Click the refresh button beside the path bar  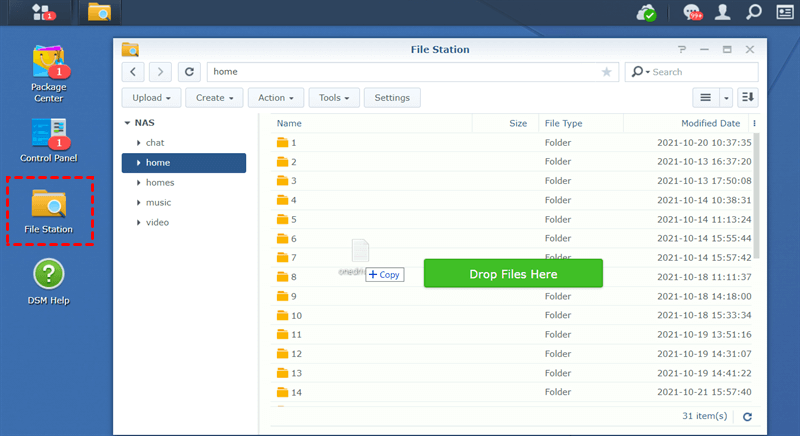click(189, 72)
